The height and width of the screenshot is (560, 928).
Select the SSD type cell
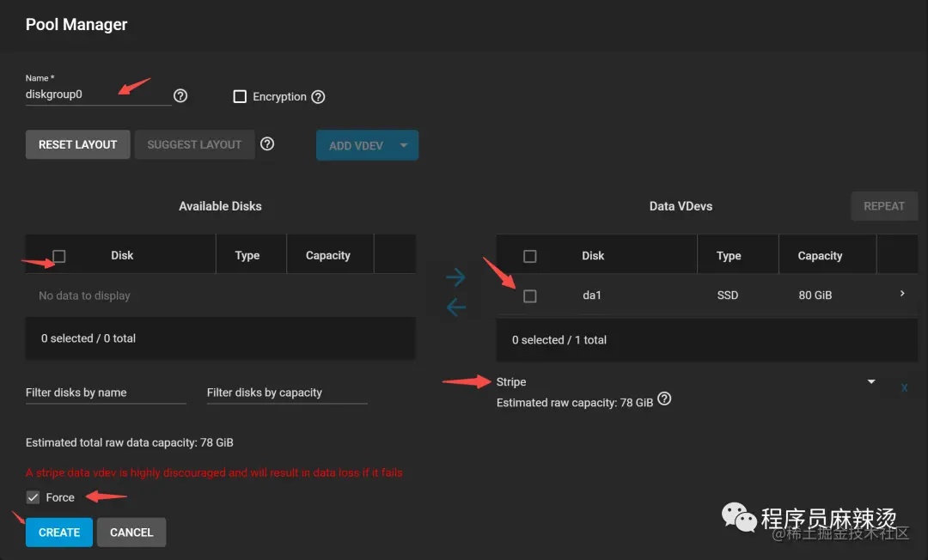[728, 295]
